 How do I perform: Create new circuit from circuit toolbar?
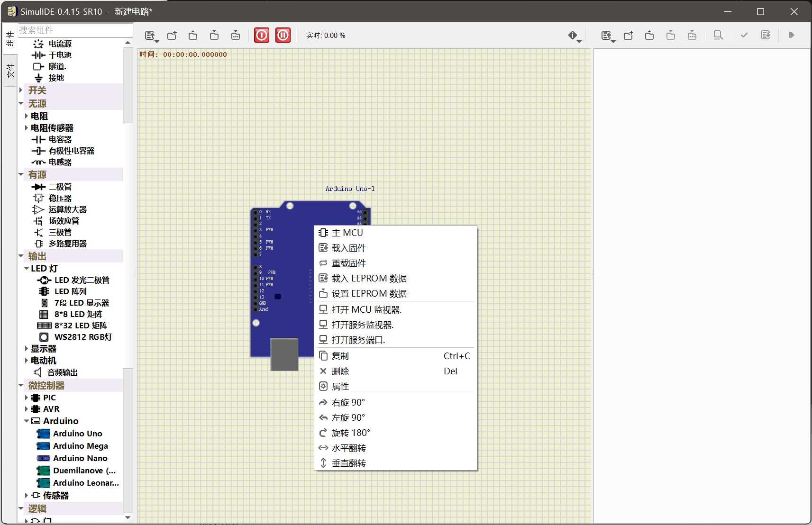pyautogui.click(x=172, y=36)
